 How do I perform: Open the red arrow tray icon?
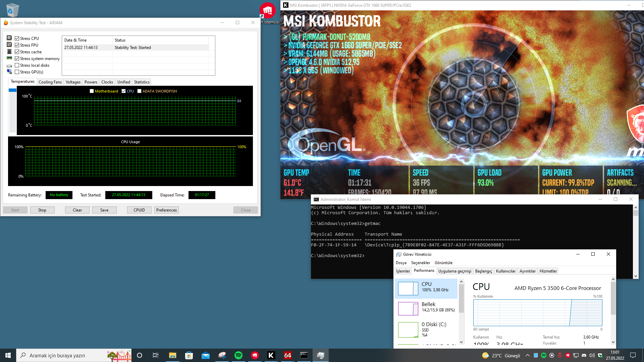(559, 355)
